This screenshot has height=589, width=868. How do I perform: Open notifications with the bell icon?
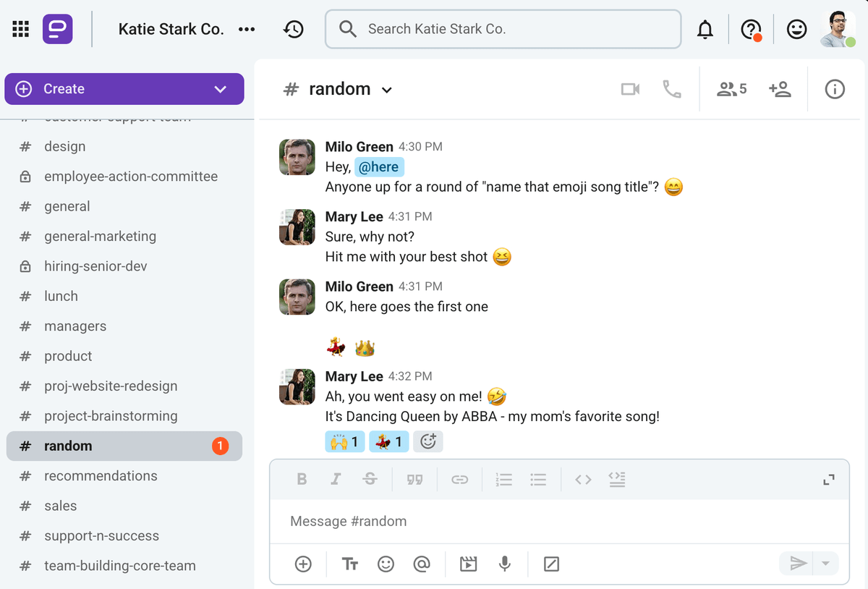point(705,29)
